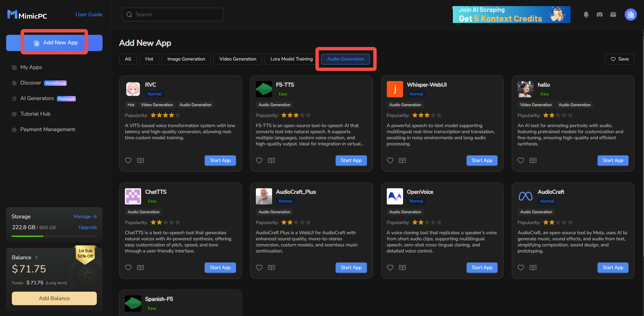This screenshot has height=316, width=644.
Task: Open OpenVoice tutorial book icon
Action: [402, 268]
